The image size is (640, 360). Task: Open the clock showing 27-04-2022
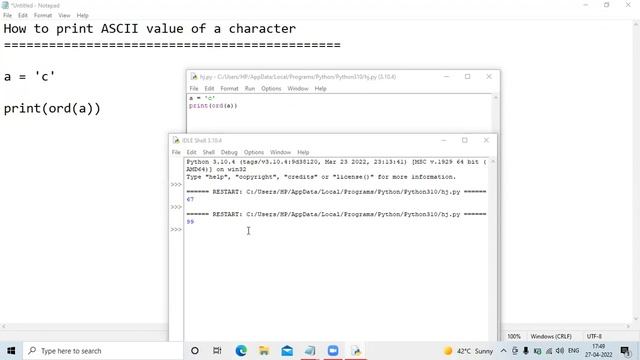click(598, 351)
